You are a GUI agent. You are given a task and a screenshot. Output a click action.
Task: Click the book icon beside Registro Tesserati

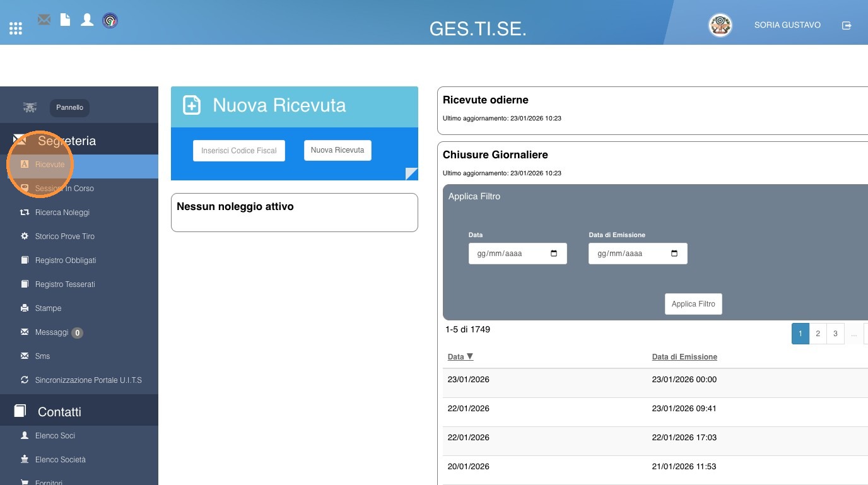25,284
